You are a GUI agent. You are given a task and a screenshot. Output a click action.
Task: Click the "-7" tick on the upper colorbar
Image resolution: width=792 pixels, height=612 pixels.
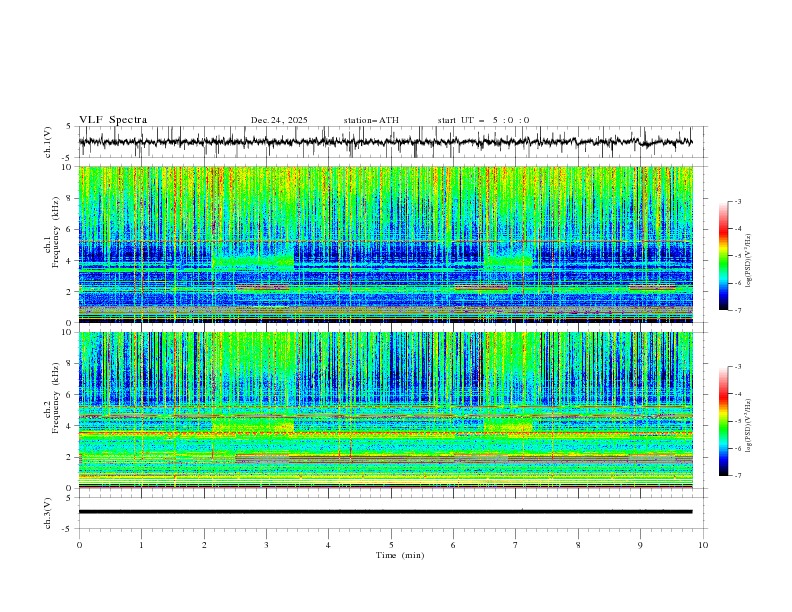[738, 311]
